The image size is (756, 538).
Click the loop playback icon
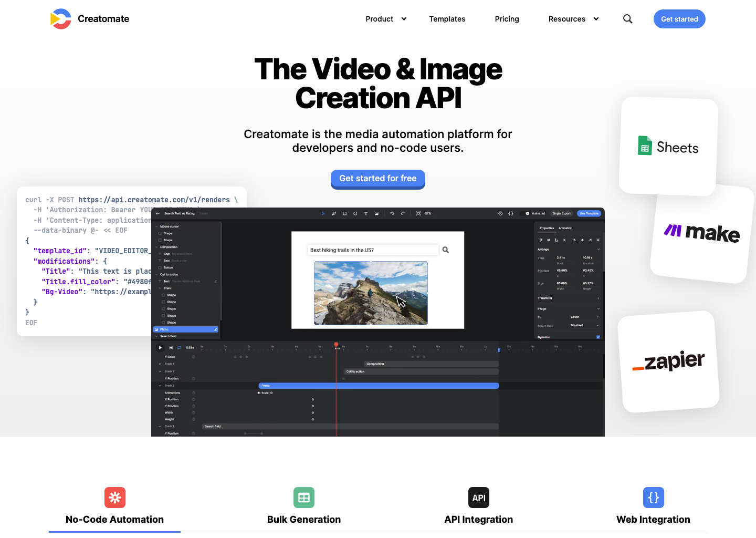click(179, 347)
